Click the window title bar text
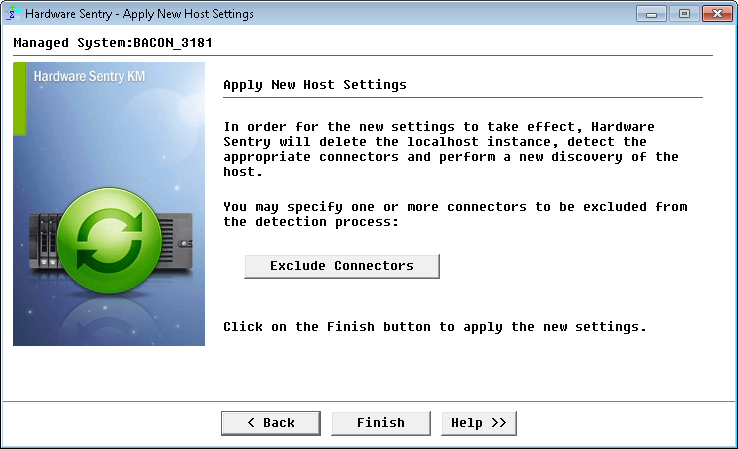This screenshot has width=738, height=449. coord(139,14)
